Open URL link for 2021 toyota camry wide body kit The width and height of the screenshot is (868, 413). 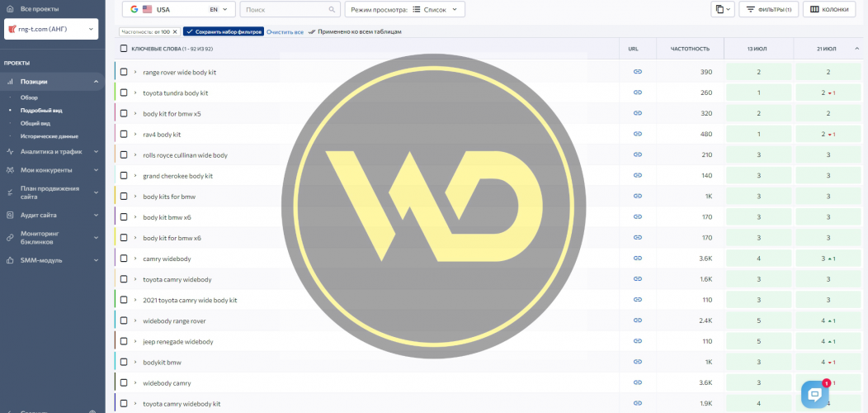click(637, 300)
